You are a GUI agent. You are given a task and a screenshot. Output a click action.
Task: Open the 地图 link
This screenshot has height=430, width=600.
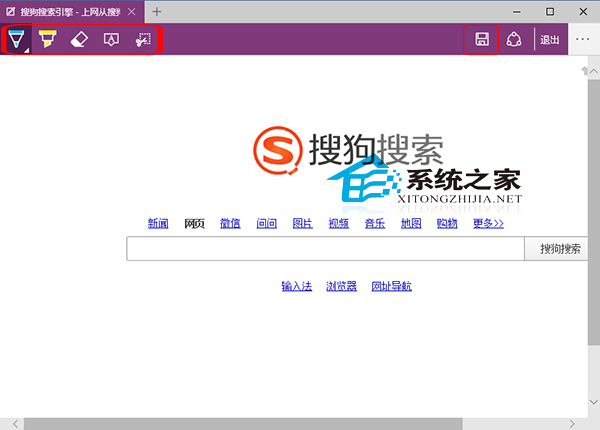pos(411,223)
